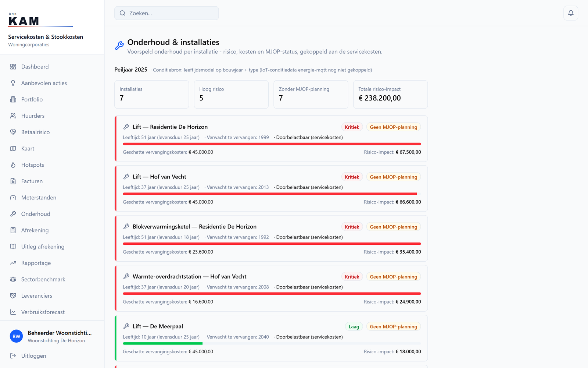588x368 pixels.
Task: Click the Huurders people icon
Action: 13,116
